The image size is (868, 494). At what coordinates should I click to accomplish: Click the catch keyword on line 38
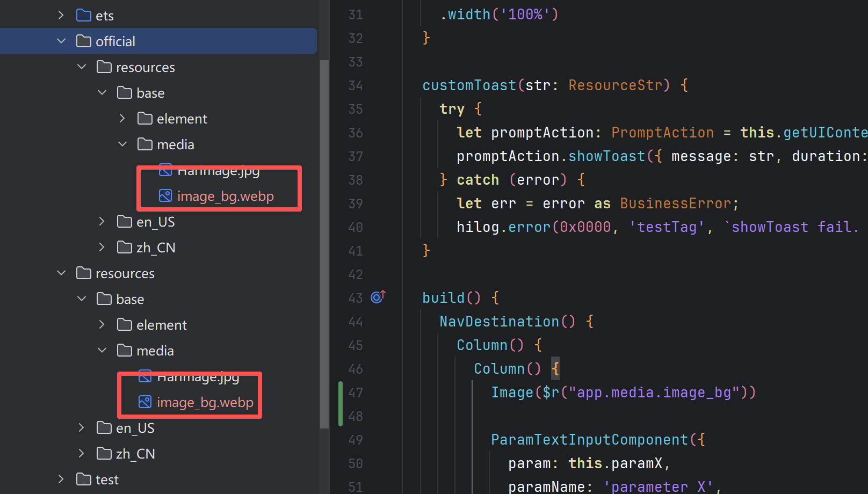point(478,180)
